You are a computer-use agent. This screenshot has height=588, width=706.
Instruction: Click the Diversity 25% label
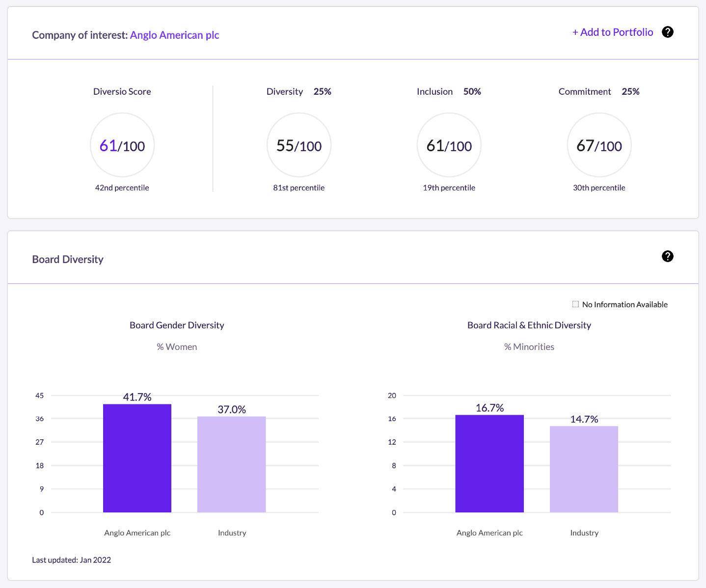[x=299, y=91]
